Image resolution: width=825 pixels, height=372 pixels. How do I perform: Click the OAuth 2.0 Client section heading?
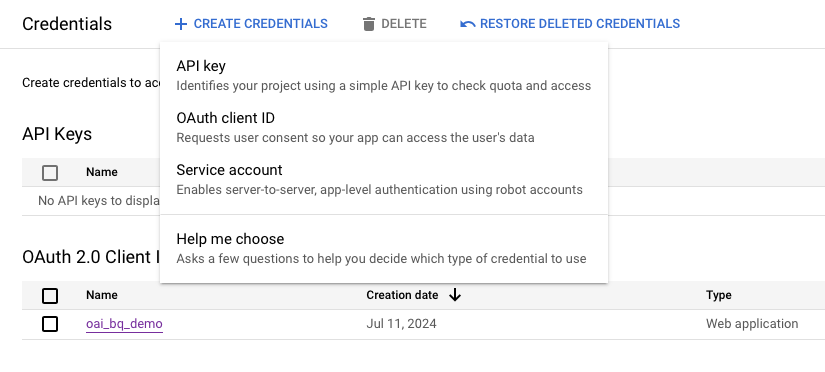point(91,257)
